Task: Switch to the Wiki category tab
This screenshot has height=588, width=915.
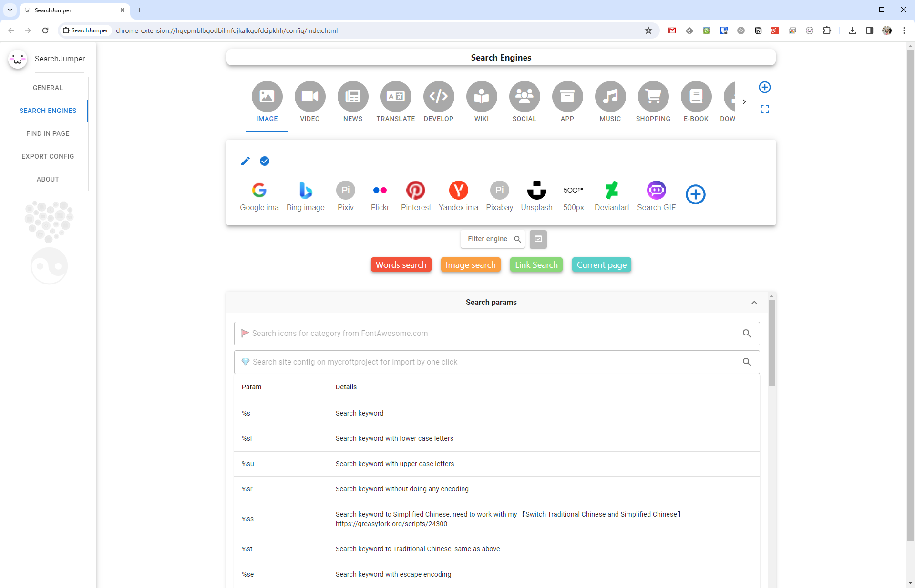Action: (x=482, y=102)
